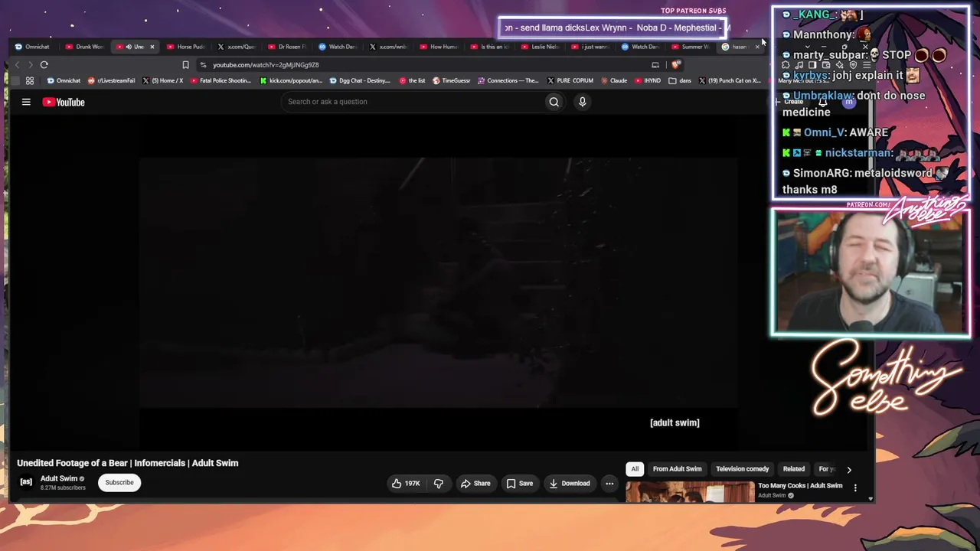Close the currently playing Une tab
980x551 pixels.
[152, 47]
